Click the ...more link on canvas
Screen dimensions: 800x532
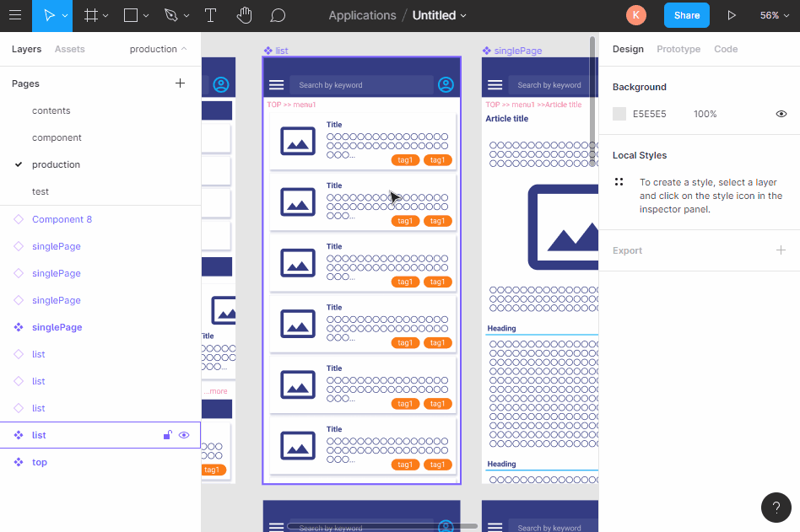click(x=216, y=391)
